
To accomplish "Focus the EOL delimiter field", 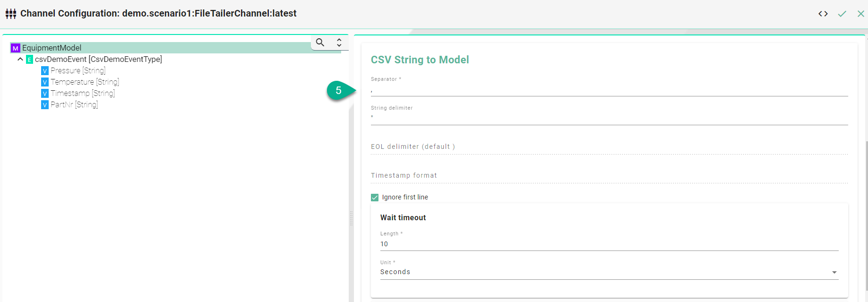I will tap(609, 147).
